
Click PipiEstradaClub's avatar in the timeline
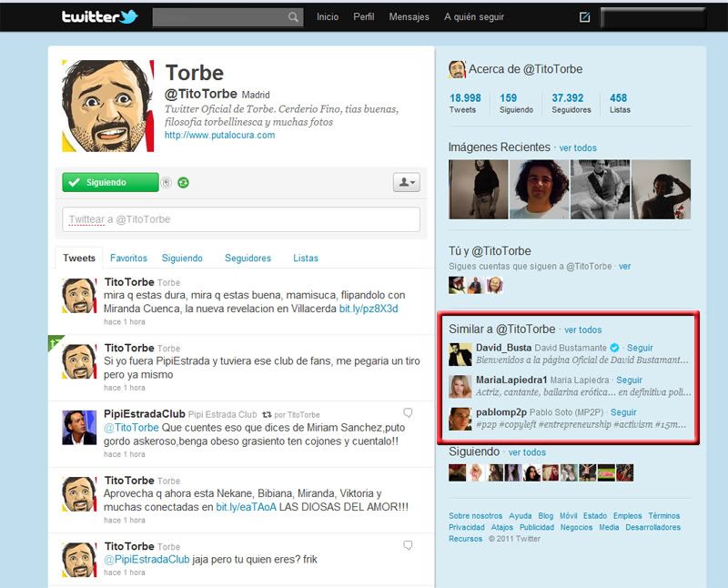tap(79, 427)
